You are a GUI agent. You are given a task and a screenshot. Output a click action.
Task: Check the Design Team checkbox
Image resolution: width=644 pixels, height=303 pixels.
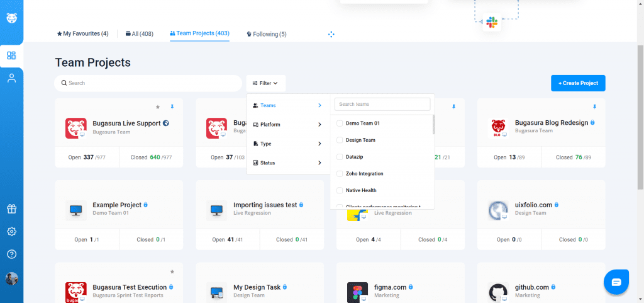(340, 140)
